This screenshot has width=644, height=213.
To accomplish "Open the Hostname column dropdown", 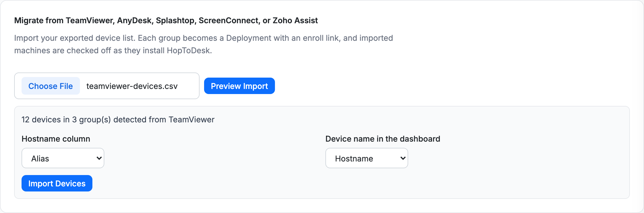I will 63,158.
